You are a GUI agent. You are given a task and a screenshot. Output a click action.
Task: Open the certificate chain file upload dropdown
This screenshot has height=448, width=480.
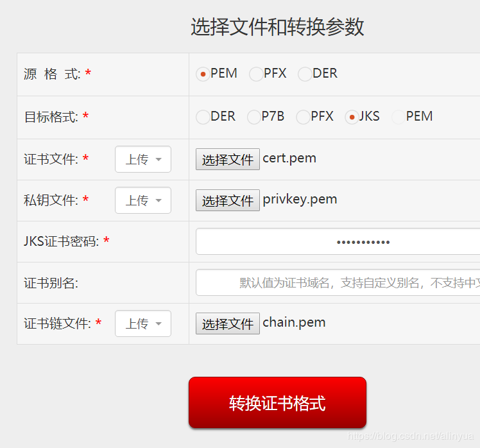coord(143,323)
